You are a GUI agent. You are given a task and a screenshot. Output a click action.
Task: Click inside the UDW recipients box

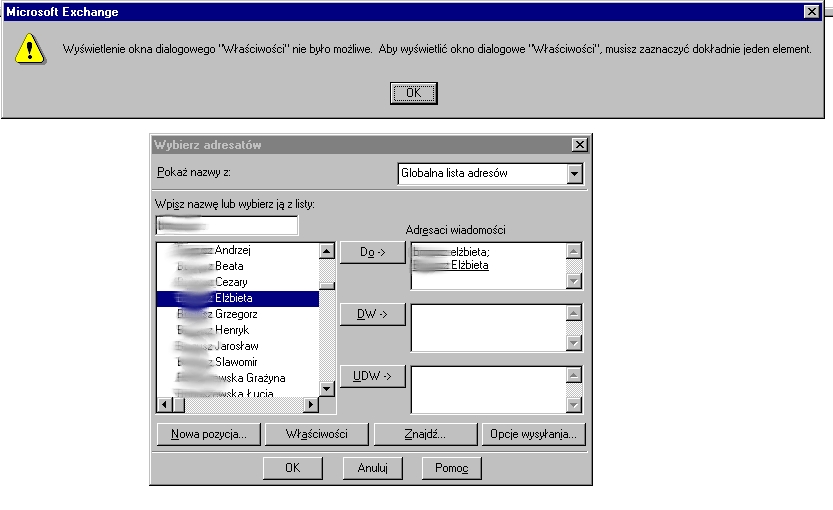click(x=488, y=390)
